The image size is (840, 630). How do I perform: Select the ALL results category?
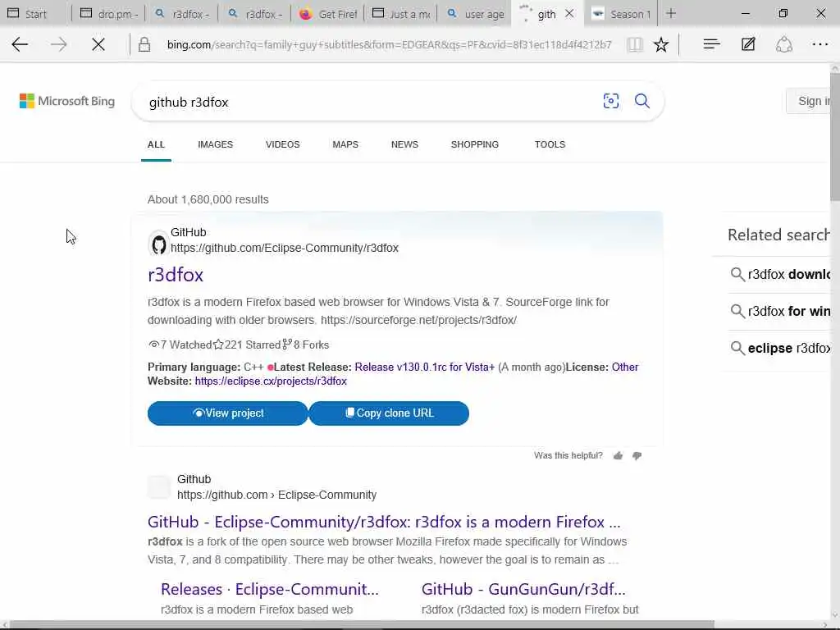click(156, 144)
